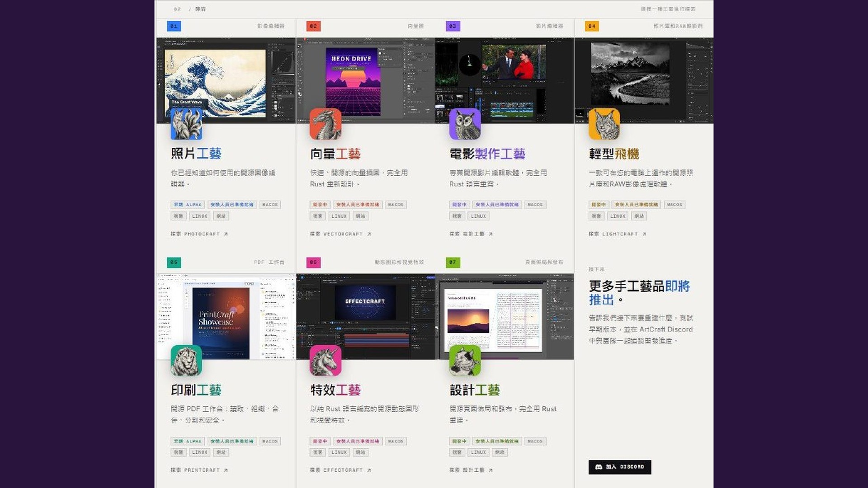Click the pink 06 number badge
This screenshot has width=868, height=488.
[x=313, y=263]
